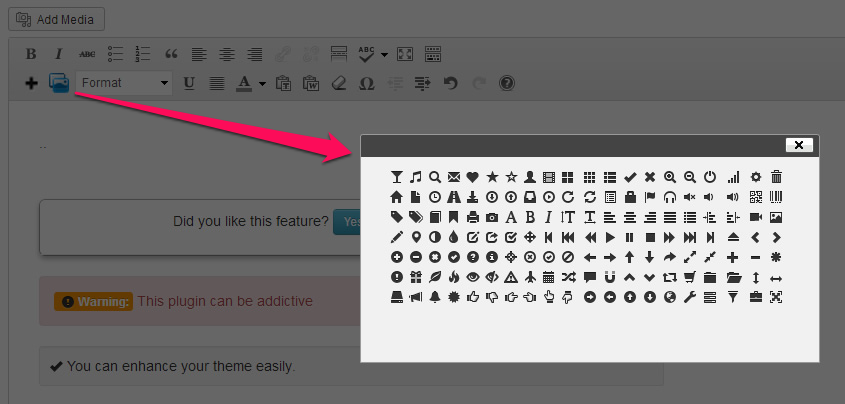
Task: Select the QR code glyph icon
Action: 756,197
